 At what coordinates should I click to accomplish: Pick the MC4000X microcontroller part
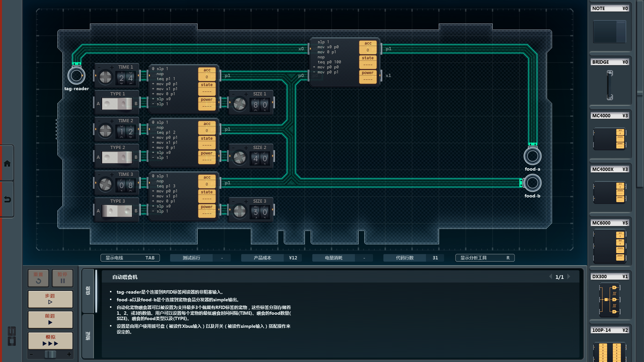click(609, 192)
